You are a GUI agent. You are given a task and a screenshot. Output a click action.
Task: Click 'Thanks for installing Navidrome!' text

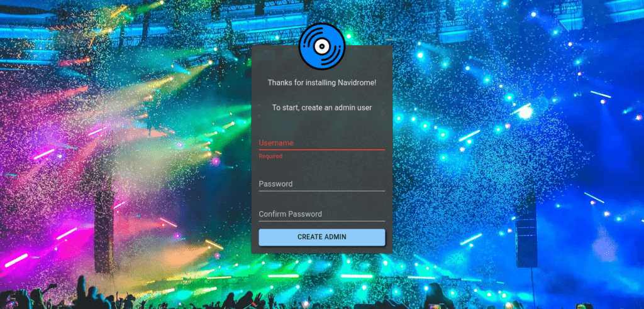[x=321, y=82]
